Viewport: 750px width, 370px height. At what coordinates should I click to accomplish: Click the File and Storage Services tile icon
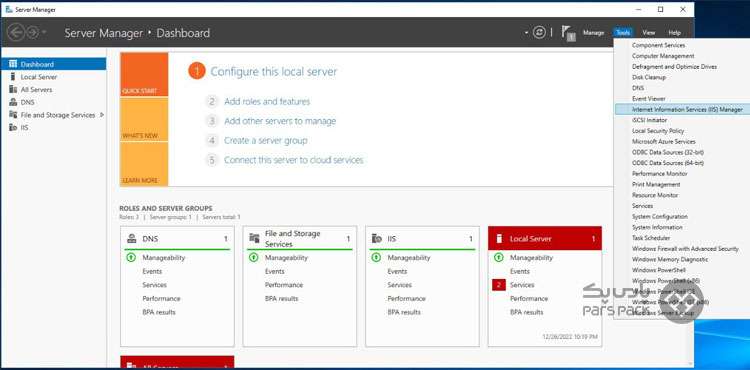(x=254, y=239)
